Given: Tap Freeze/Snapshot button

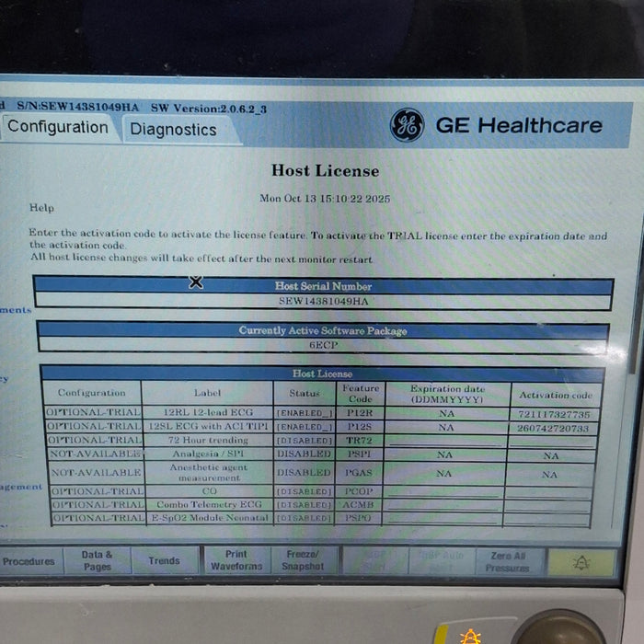Looking at the screenshot, I should coord(303,560).
